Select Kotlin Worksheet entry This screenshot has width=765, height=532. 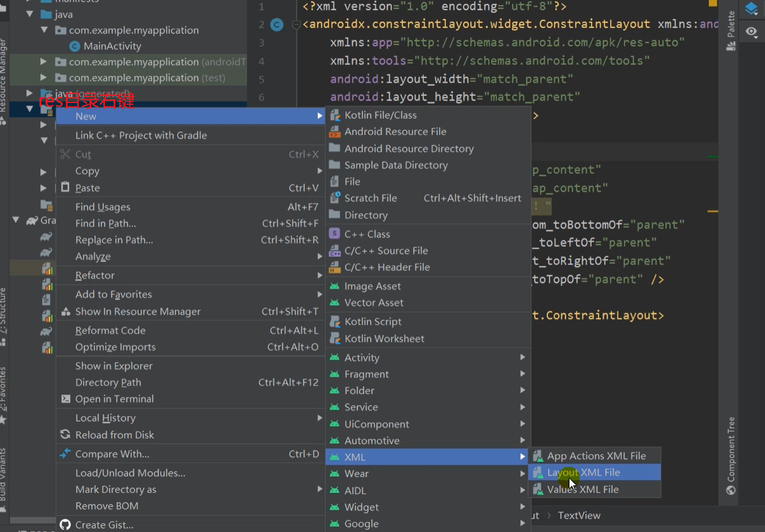coord(428,338)
